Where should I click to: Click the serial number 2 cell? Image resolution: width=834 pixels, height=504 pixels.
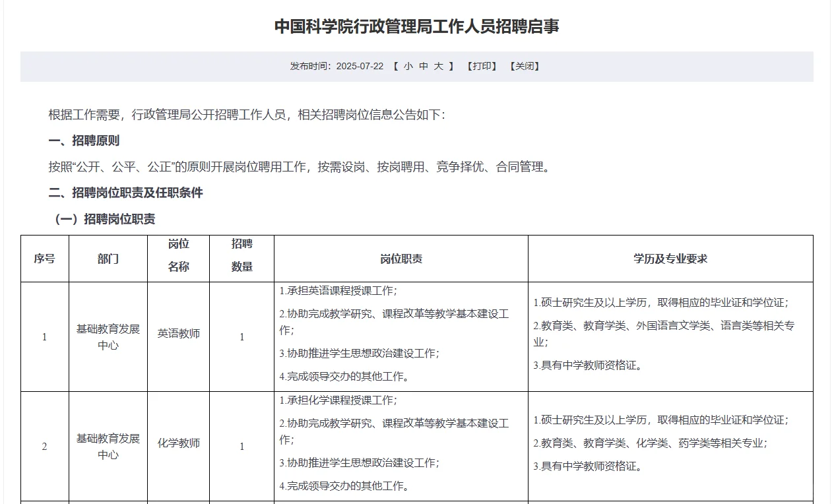[x=44, y=447]
